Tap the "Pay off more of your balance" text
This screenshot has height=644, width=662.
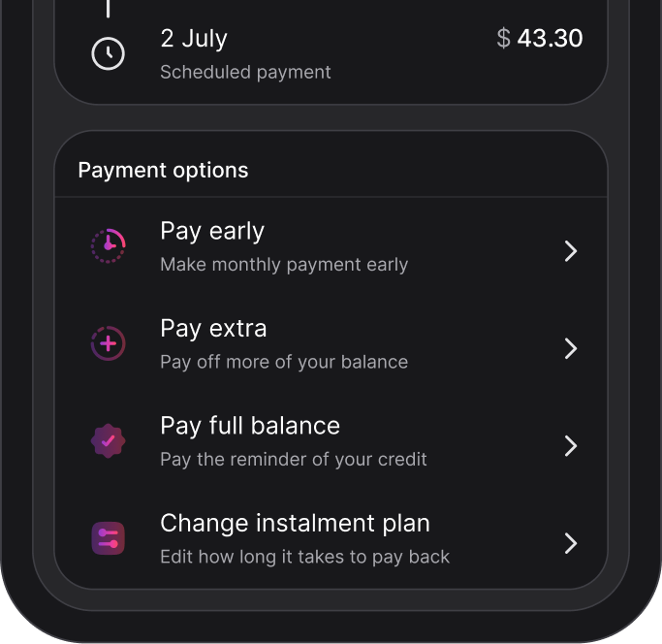[x=284, y=362]
